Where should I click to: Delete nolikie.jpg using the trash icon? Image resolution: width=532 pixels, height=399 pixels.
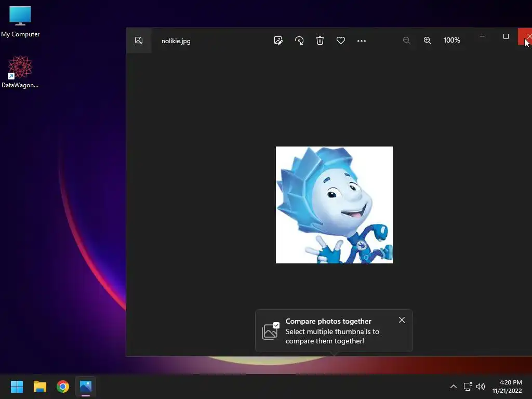click(x=320, y=41)
